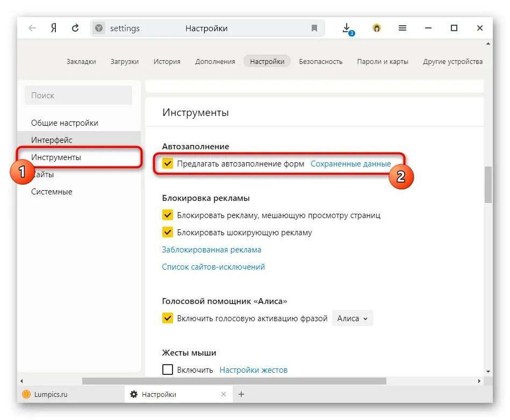
Task: Click the horizontal scrollbar thumb
Action: 234,381
